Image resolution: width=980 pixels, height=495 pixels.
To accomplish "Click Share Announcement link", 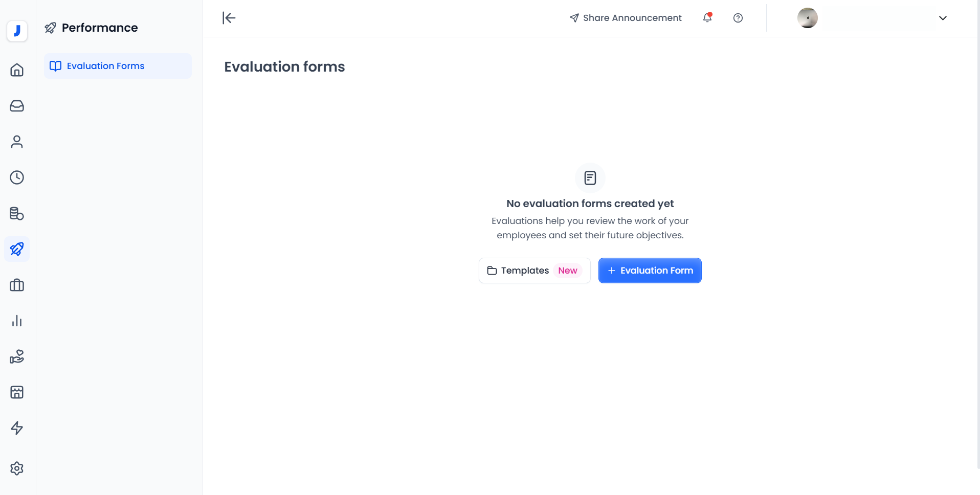I will (626, 18).
